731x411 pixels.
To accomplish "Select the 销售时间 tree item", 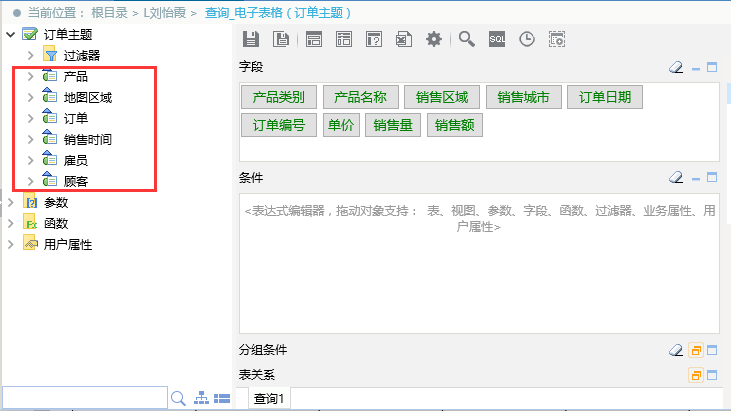I will (x=88, y=139).
